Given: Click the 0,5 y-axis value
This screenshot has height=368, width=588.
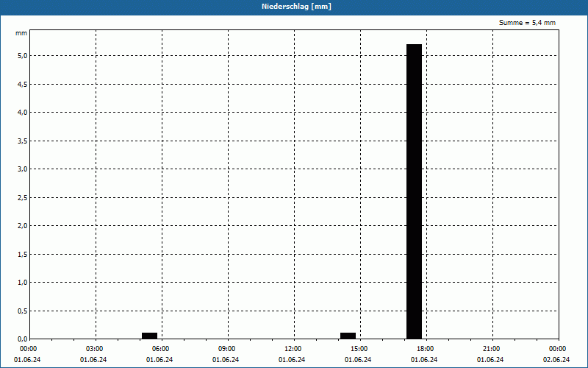Looking at the screenshot, I should coord(23,311).
